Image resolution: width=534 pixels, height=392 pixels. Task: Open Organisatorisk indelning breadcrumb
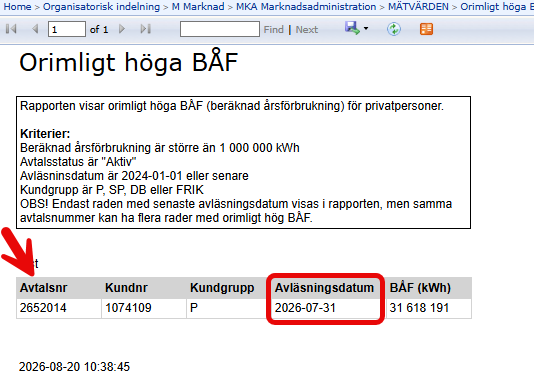point(101,6)
